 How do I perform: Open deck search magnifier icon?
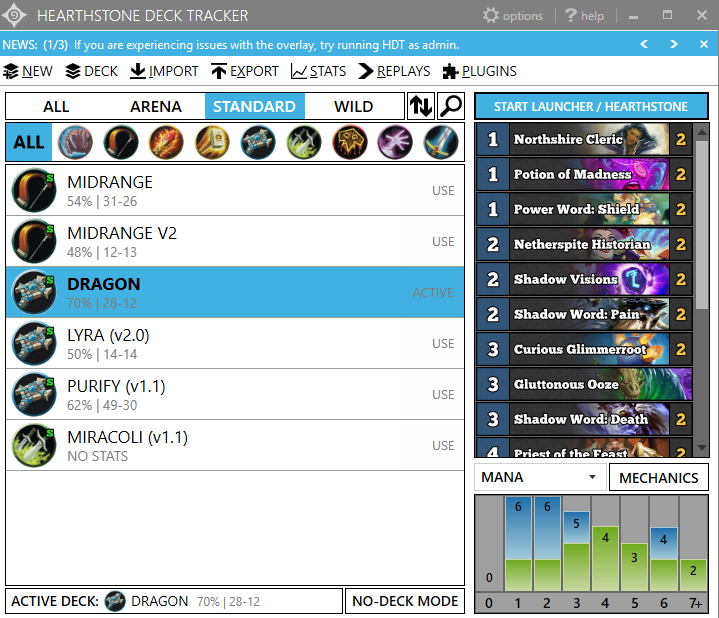[x=451, y=106]
